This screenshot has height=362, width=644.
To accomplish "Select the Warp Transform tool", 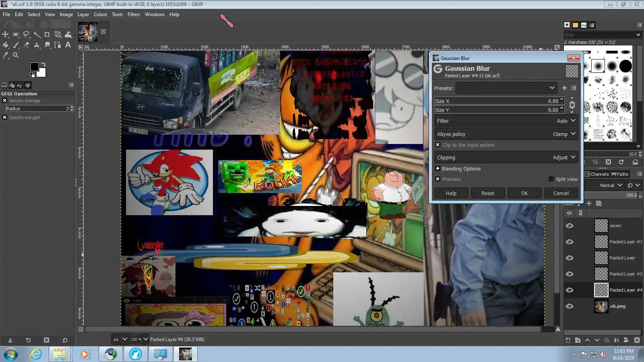I will coord(68,35).
